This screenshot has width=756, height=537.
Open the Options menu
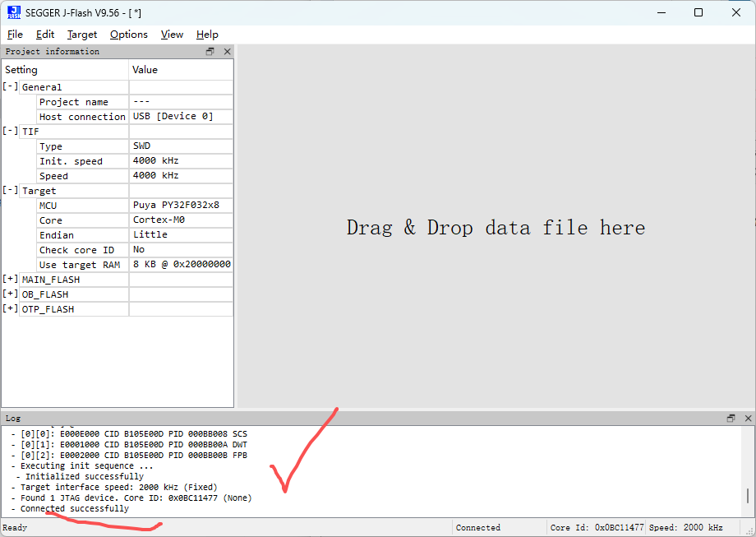click(x=129, y=35)
